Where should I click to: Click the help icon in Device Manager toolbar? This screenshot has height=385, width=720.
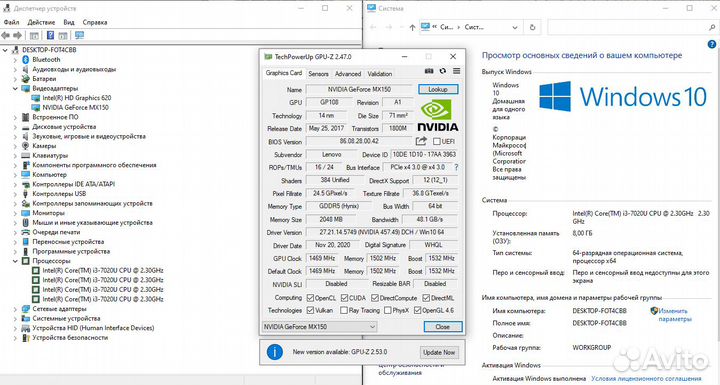click(51, 35)
